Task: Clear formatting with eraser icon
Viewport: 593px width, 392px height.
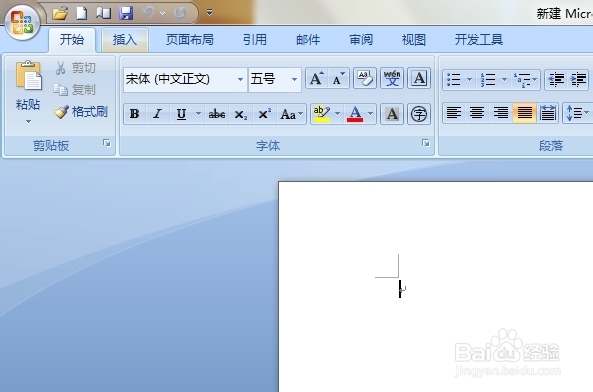Action: (x=365, y=79)
